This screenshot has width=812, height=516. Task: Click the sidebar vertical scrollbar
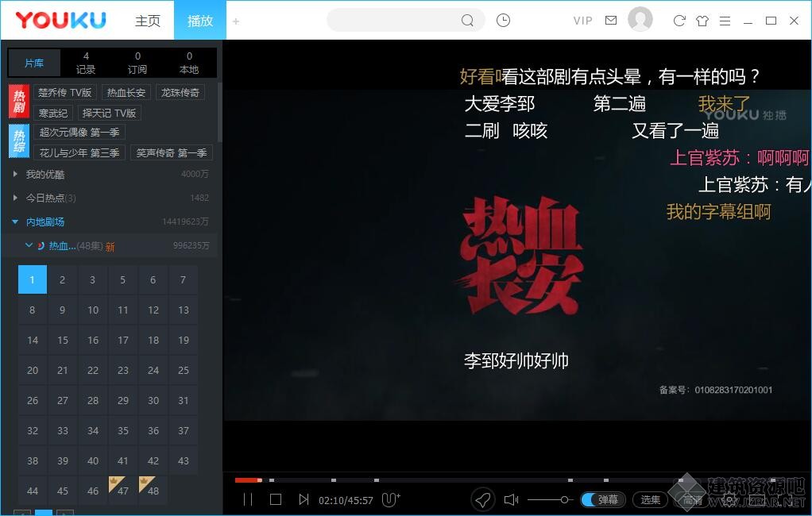(219, 111)
